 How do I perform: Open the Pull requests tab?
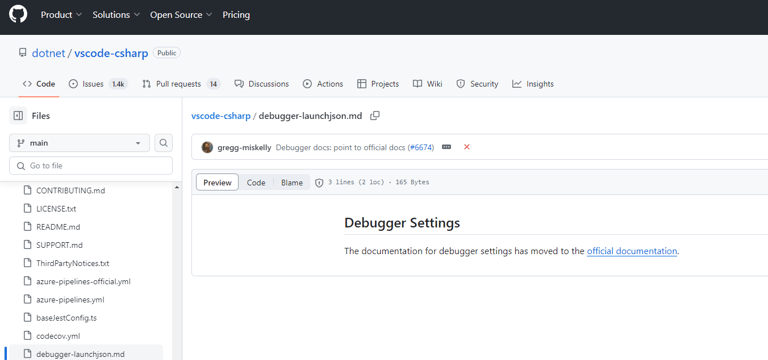click(181, 84)
